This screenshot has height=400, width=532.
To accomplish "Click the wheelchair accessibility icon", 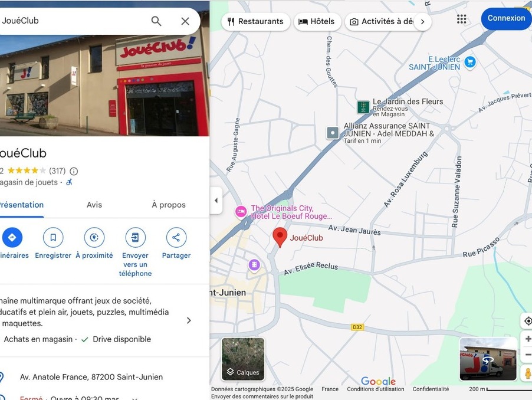I will pyautogui.click(x=69, y=182).
